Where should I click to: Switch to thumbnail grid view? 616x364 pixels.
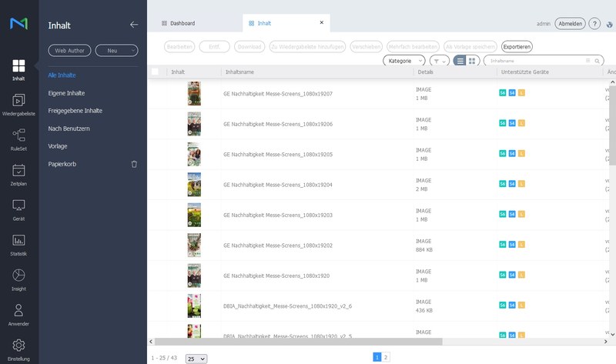point(473,60)
